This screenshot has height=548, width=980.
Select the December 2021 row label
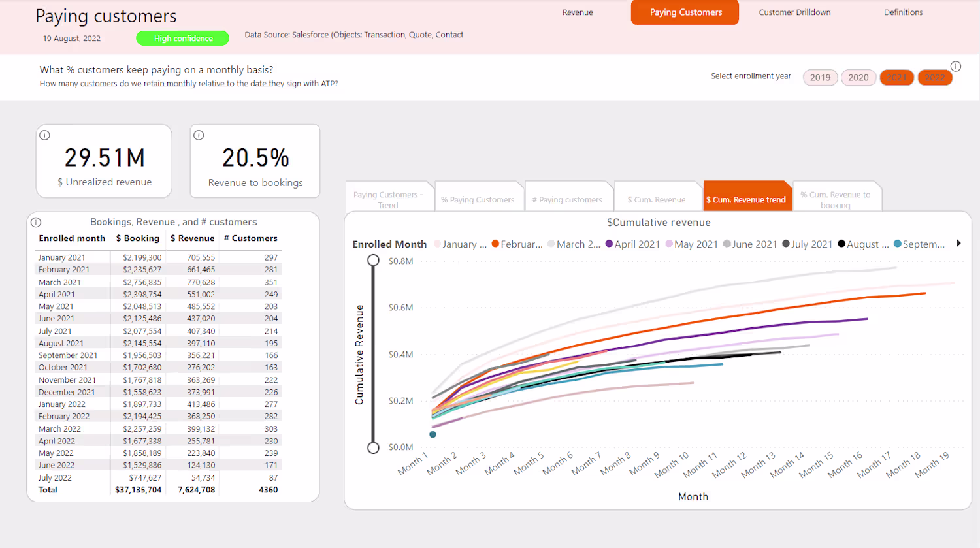click(x=67, y=392)
